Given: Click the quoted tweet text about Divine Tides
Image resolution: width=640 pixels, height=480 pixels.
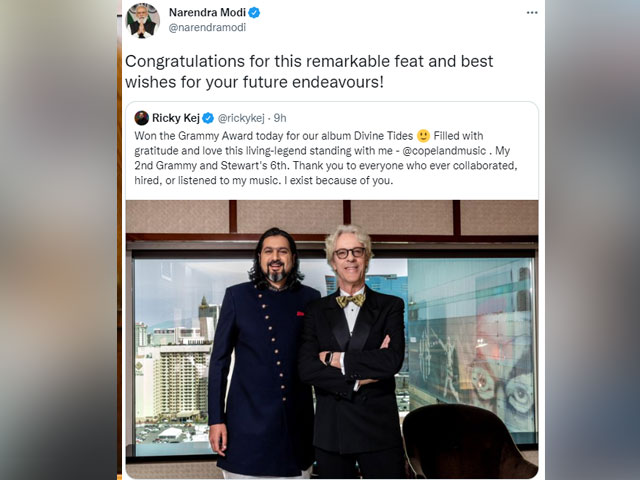Looking at the screenshot, I should click(326, 158).
